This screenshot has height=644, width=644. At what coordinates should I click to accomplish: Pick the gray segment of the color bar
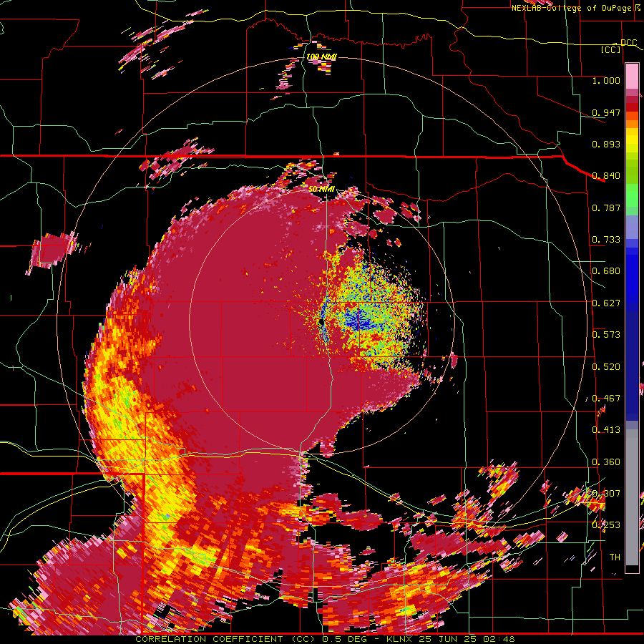(x=632, y=497)
